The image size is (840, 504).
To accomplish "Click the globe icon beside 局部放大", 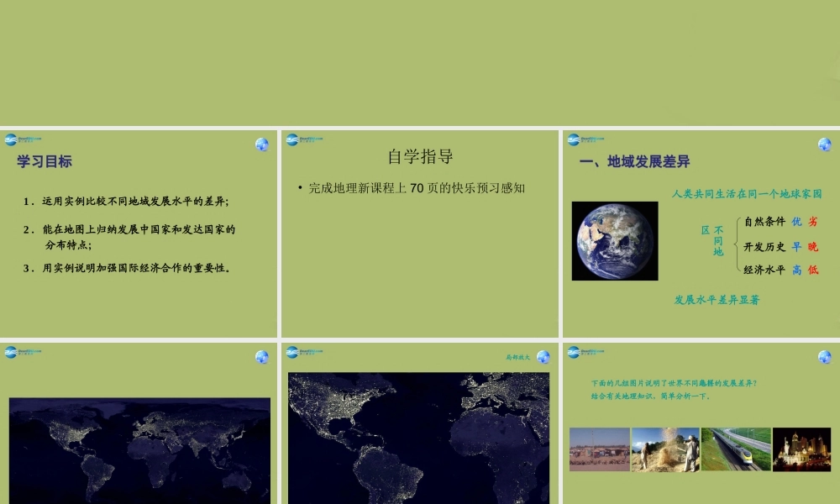I will click(x=543, y=357).
